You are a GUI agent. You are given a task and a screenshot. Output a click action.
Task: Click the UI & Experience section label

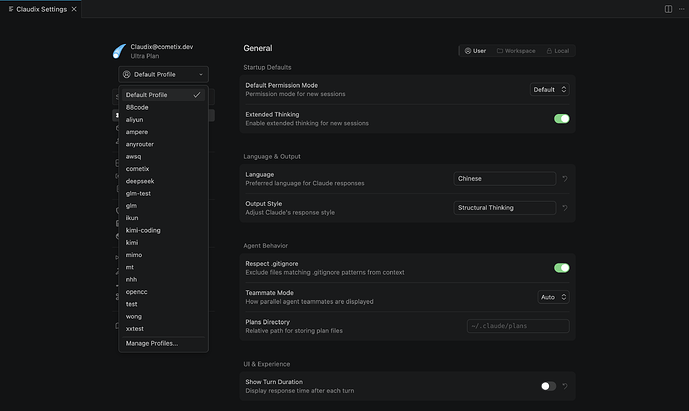click(x=267, y=364)
